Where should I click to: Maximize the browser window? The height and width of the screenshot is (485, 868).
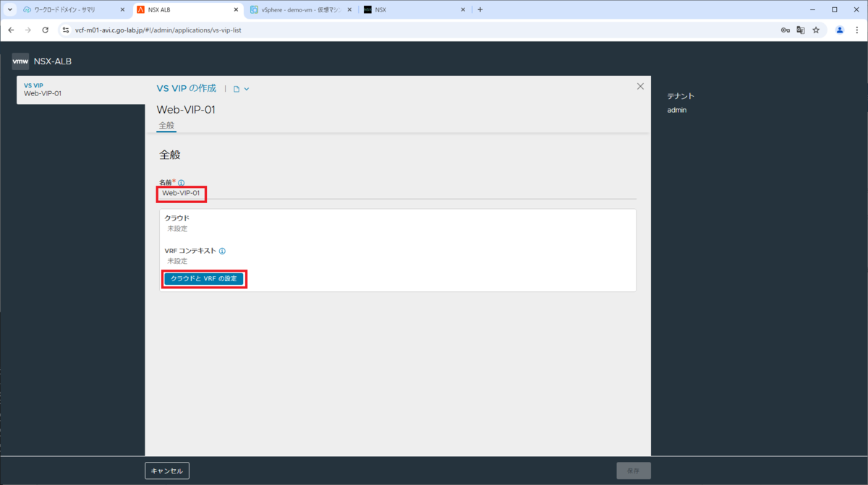[834, 9]
